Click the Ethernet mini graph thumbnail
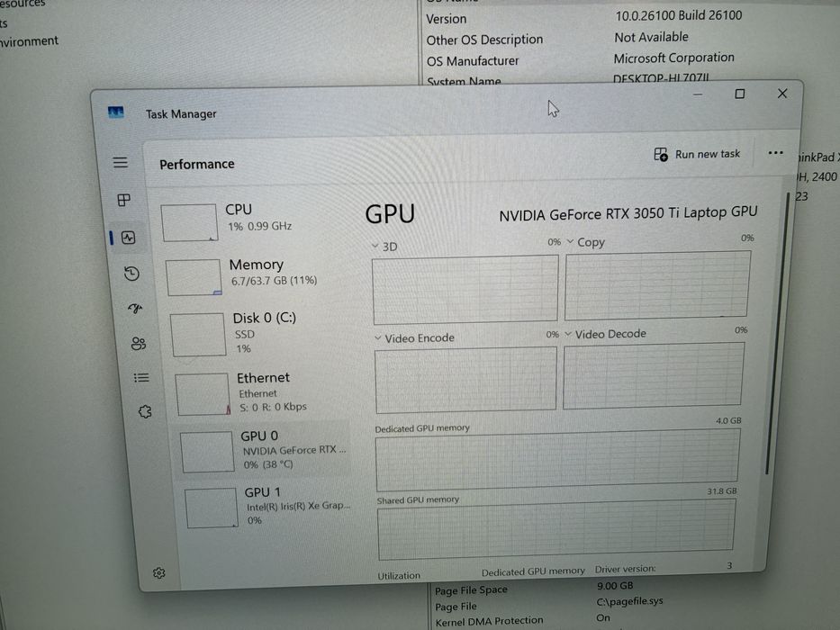 203,394
